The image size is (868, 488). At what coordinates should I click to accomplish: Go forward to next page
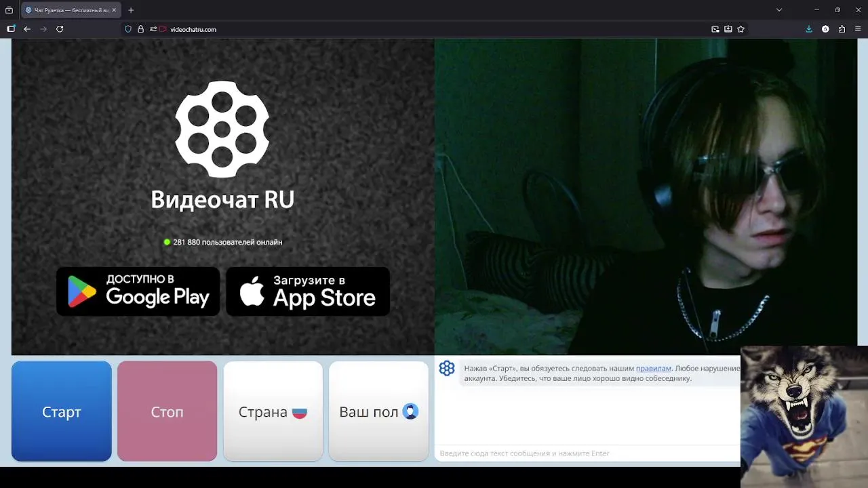click(43, 29)
